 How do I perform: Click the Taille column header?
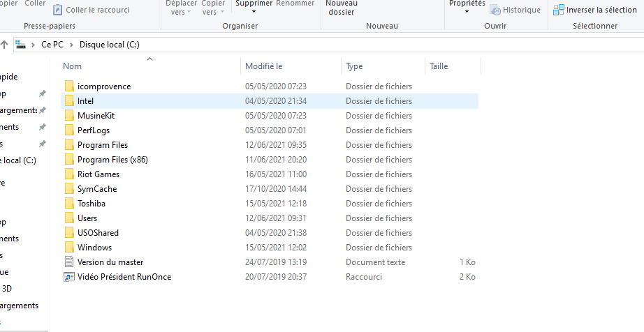439,66
